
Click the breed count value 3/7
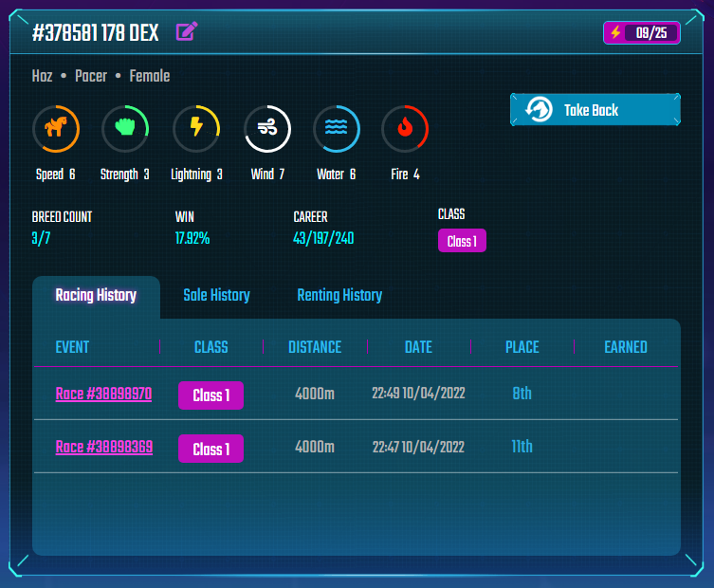click(x=41, y=238)
